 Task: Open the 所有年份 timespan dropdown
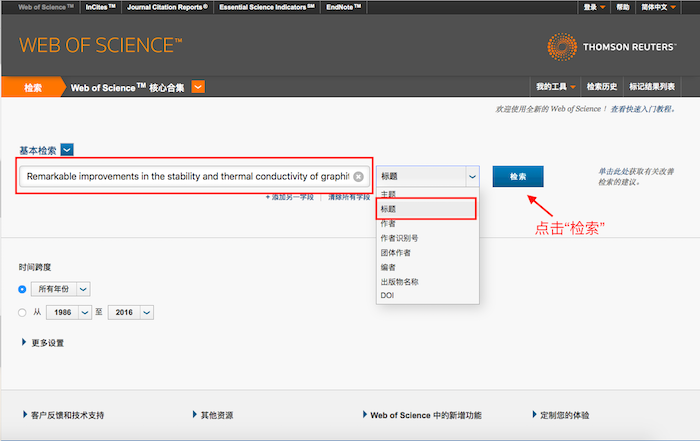pos(61,289)
